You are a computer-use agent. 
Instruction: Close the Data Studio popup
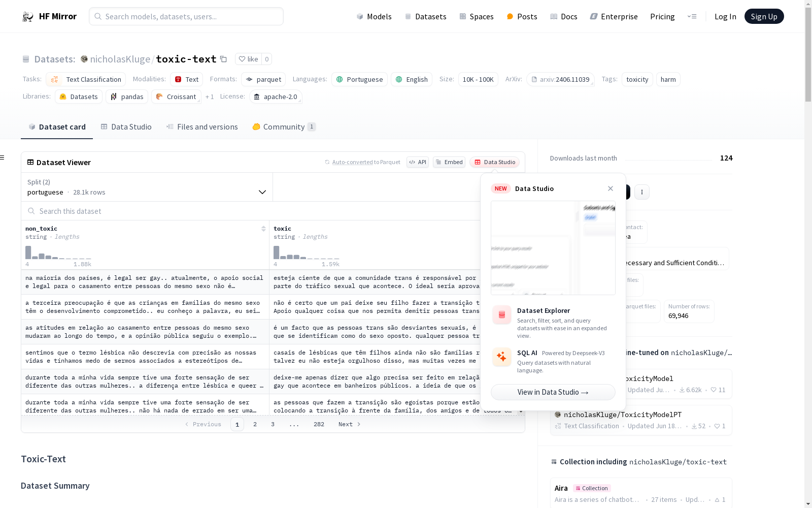611,188
